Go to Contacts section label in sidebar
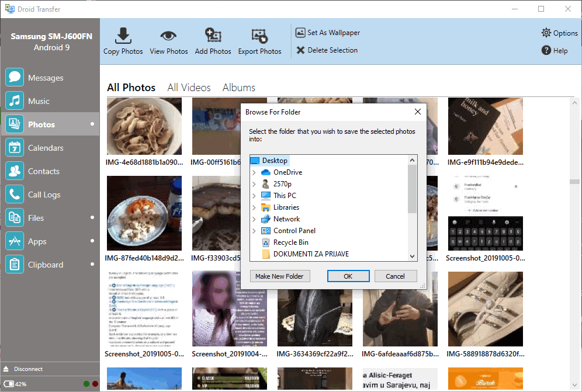 pos(44,171)
